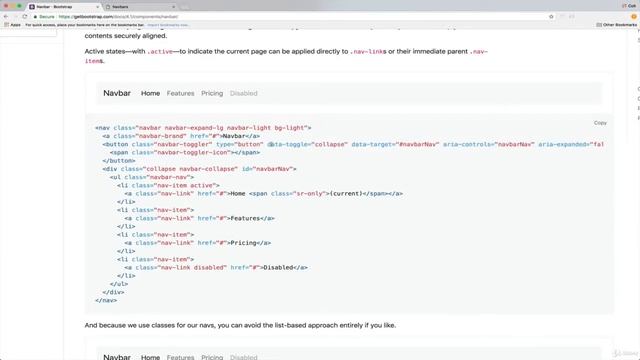
Task: Click the 'nav-link disabled' code line
Action: pos(216,267)
